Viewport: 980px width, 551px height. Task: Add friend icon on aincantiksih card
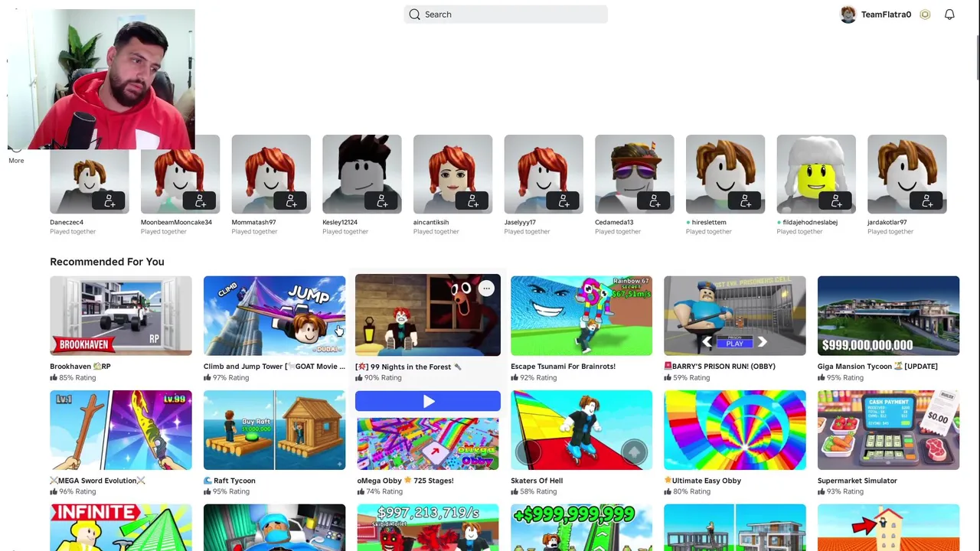[x=473, y=201]
